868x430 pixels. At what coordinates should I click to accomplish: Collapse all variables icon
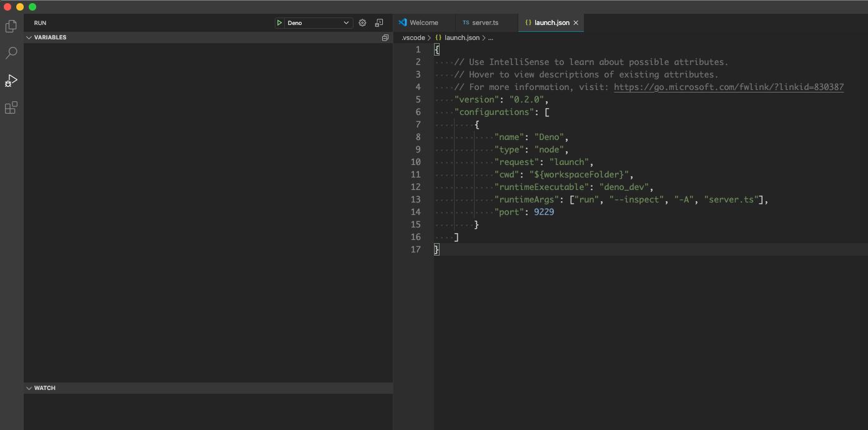385,37
